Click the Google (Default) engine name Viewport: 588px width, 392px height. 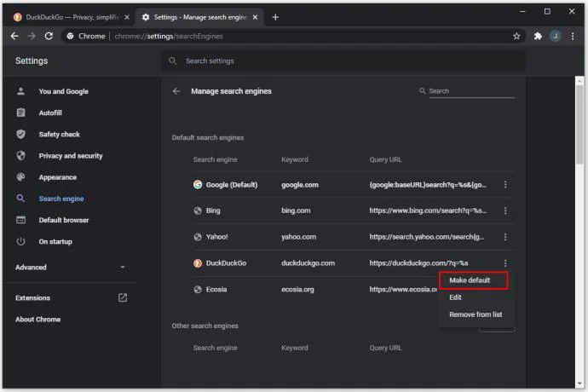coord(232,185)
